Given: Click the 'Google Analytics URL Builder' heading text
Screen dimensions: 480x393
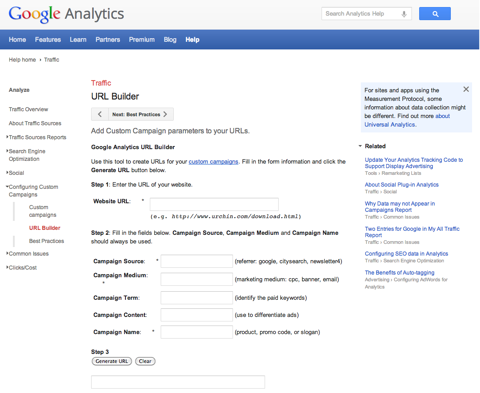Looking at the screenshot, I should click(133, 147).
